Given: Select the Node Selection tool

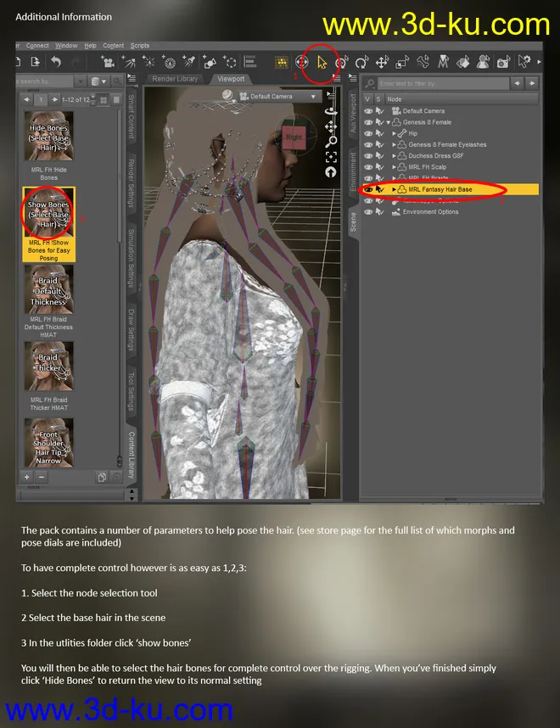Looking at the screenshot, I should (x=322, y=63).
